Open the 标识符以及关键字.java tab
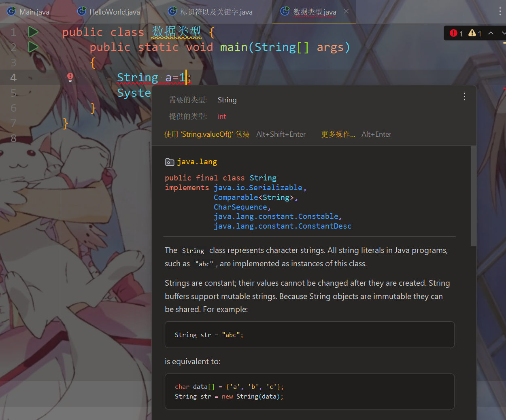This screenshot has height=420, width=506. [x=210, y=12]
